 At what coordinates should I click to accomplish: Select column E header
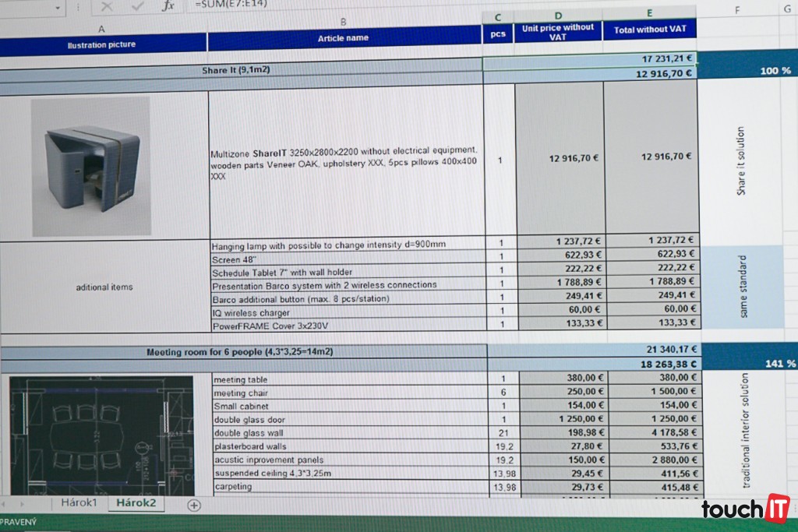649,13
